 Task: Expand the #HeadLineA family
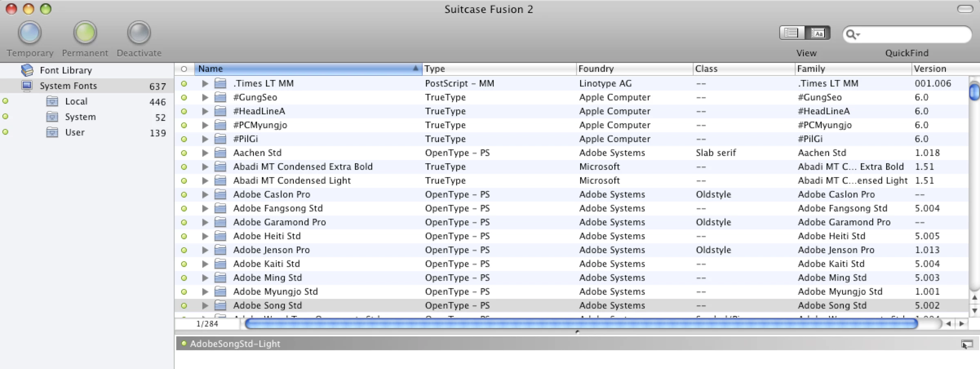(205, 111)
